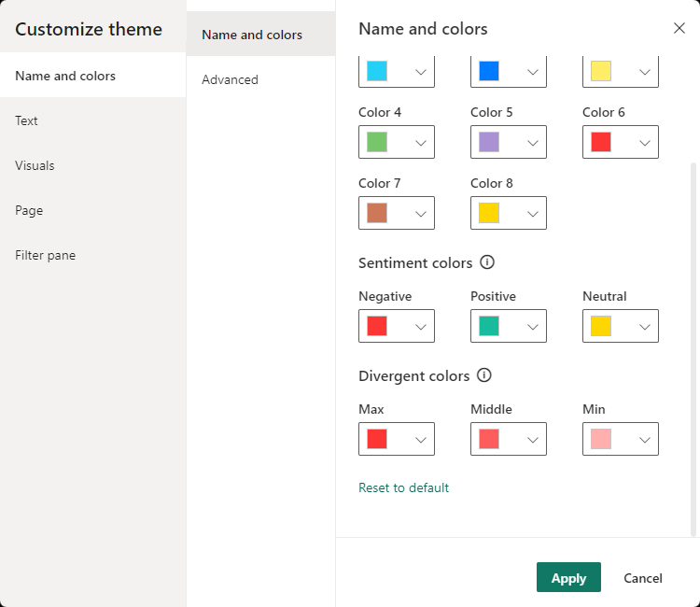Viewport: 700px width, 607px height.
Task: Open the Color 4 dropdown chevron
Action: [x=421, y=142]
